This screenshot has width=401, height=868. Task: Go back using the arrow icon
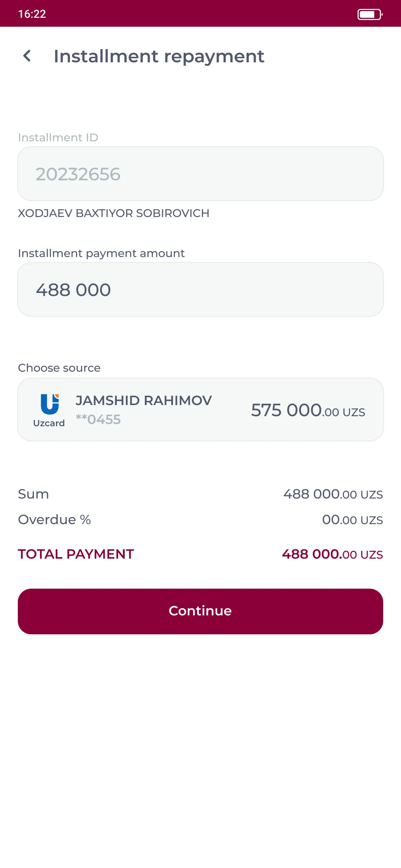(27, 56)
